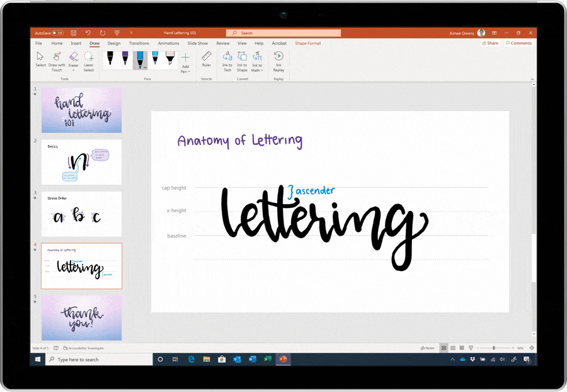Show speaker Notes from the status bar
Image resolution: width=567 pixels, height=392 pixels.
click(427, 347)
